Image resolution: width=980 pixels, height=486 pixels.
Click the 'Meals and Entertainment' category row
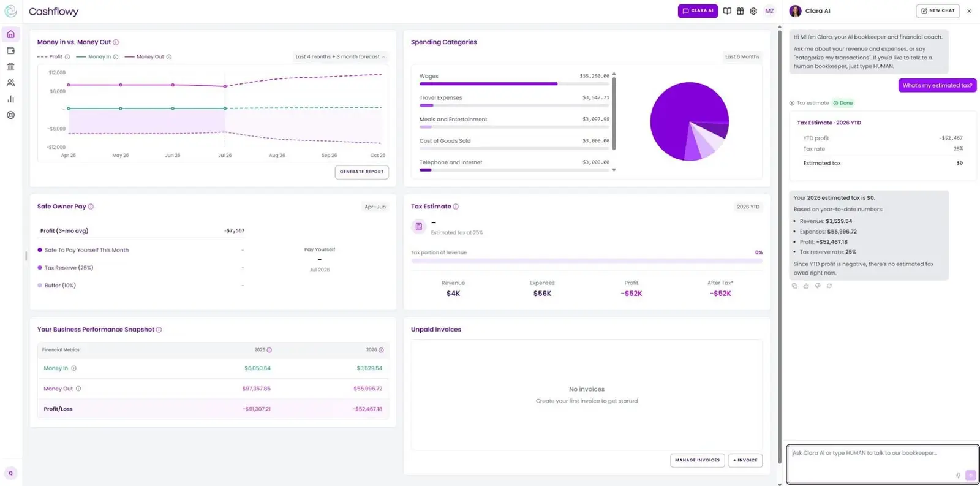point(514,122)
